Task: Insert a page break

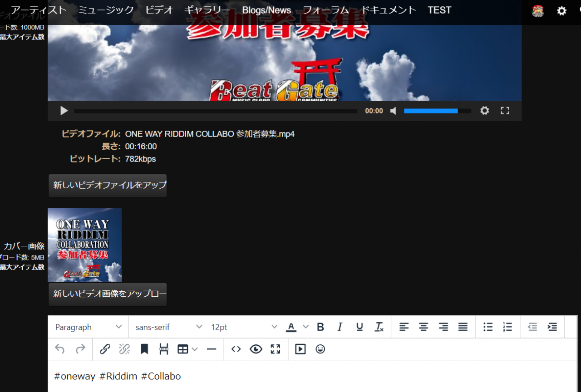Action: pos(164,349)
